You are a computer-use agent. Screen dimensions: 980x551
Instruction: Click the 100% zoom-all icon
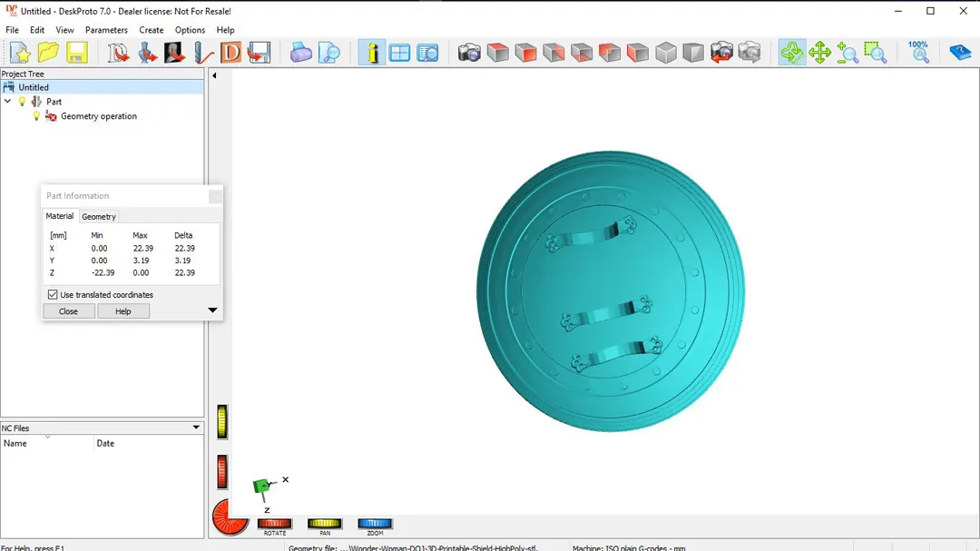tap(918, 53)
